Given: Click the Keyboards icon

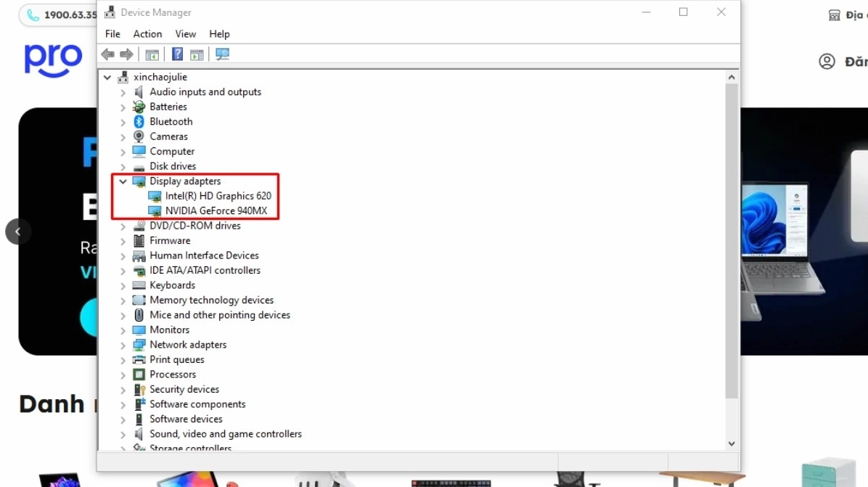Looking at the screenshot, I should (x=139, y=285).
